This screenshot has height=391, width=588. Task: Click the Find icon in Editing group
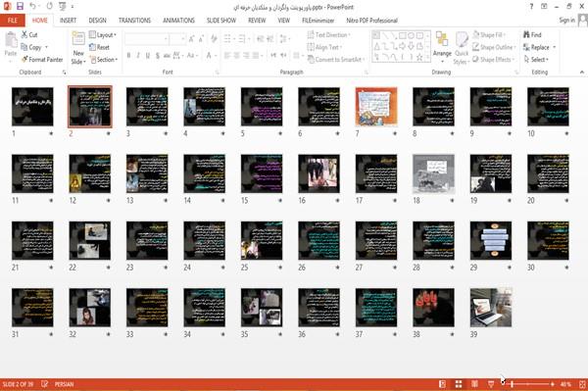click(526, 34)
